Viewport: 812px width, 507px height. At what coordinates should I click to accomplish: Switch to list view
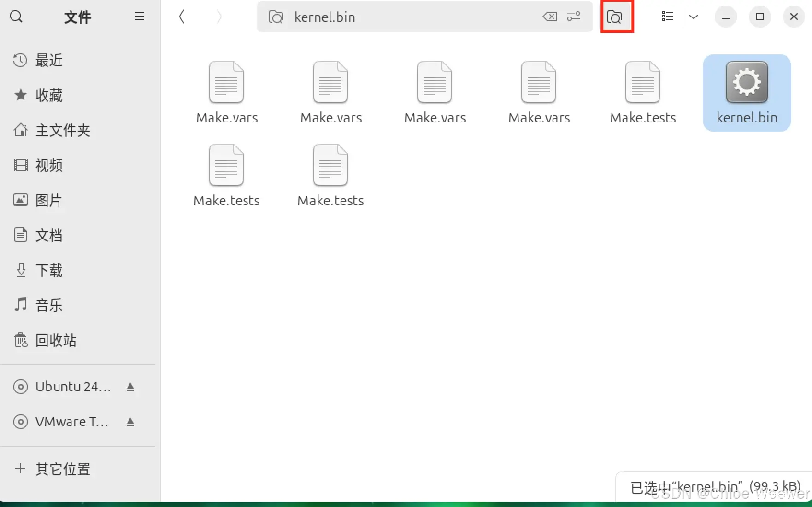[667, 17]
